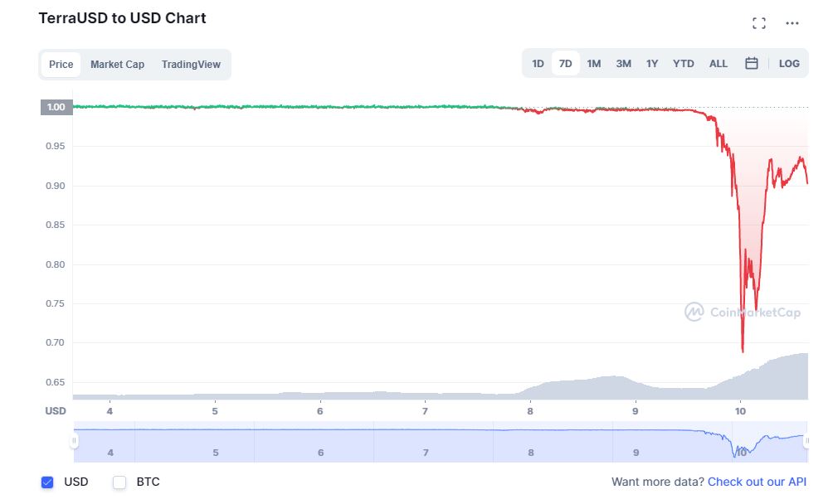Click the TerraUSD to USD Chart title
Image resolution: width=833 pixels, height=504 pixels.
point(122,18)
